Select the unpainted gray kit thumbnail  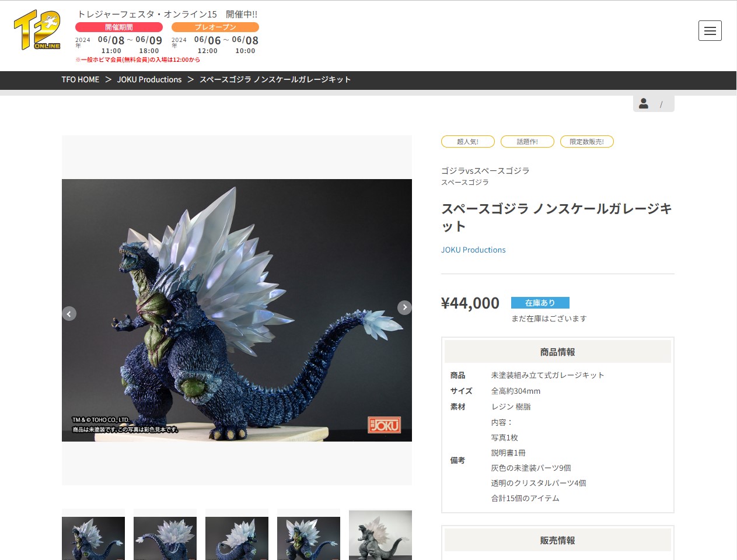pos(380,534)
